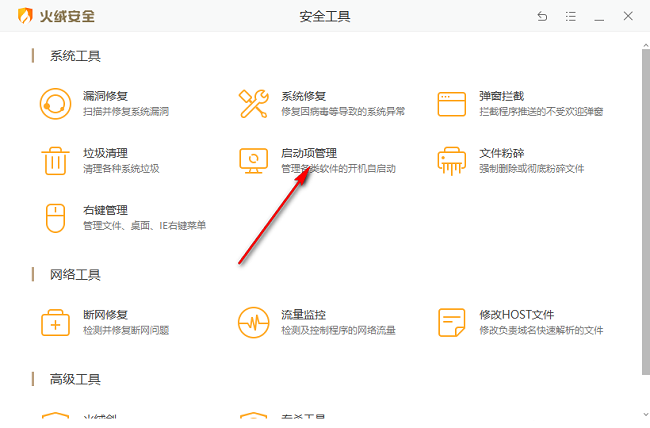Open the 启动项管理 startup manager monitor icon
This screenshot has width=650, height=428.
[x=253, y=160]
